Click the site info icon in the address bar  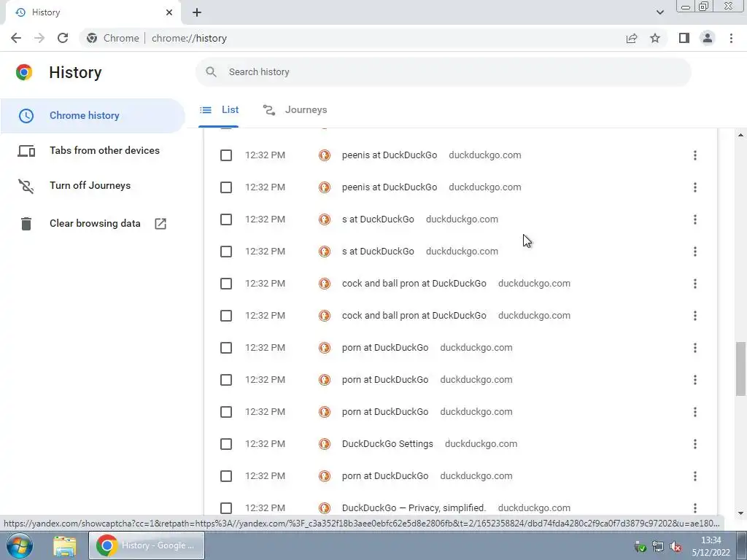point(92,38)
